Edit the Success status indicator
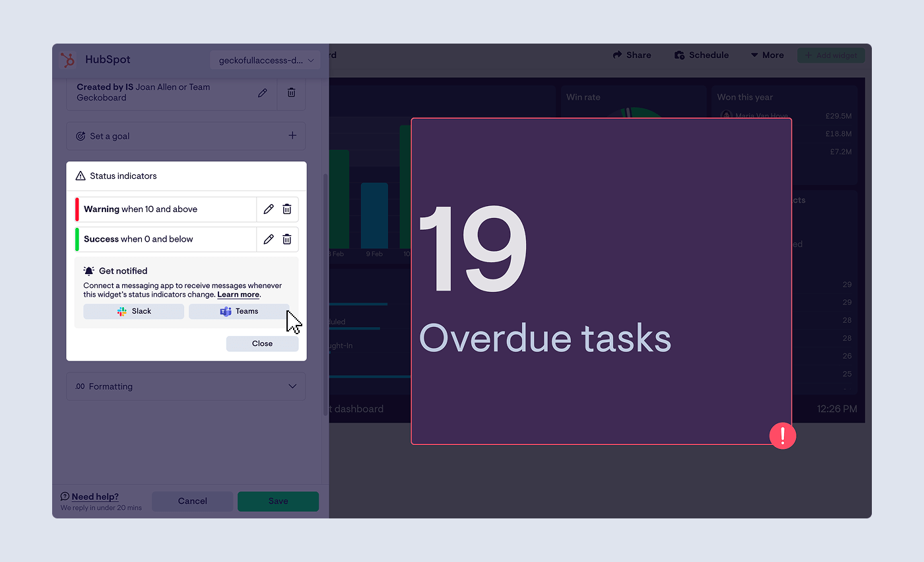The width and height of the screenshot is (924, 562). pyautogui.click(x=269, y=239)
